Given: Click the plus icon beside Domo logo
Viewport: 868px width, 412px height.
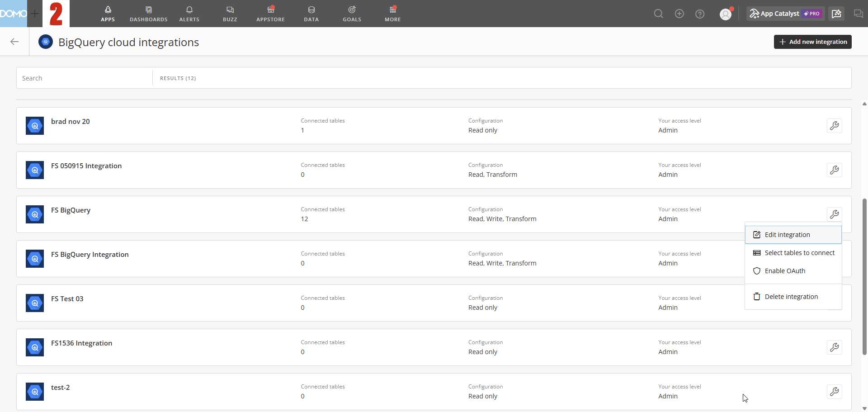Looking at the screenshot, I should 35,14.
